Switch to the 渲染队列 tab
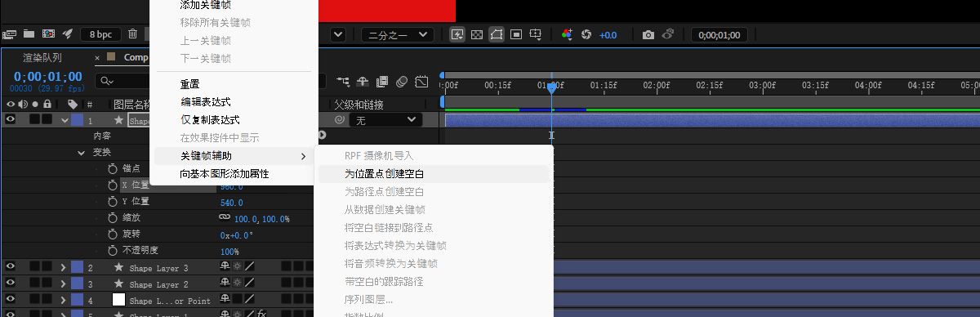The height and width of the screenshot is (317, 980). point(42,58)
